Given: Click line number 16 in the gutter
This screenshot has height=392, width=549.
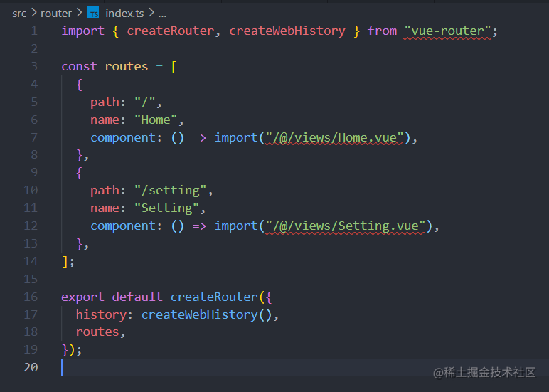Looking at the screenshot, I should (x=31, y=297).
